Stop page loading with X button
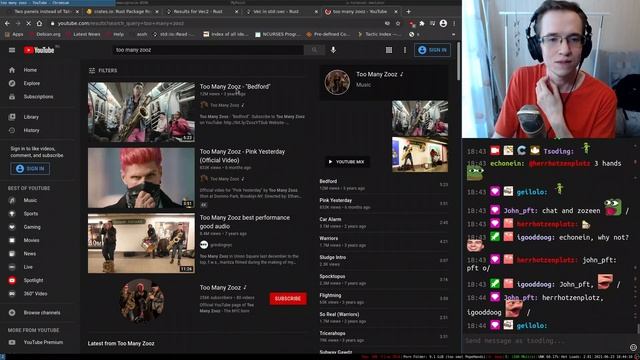Image resolution: width=640 pixels, height=360 pixels. (x=28, y=24)
